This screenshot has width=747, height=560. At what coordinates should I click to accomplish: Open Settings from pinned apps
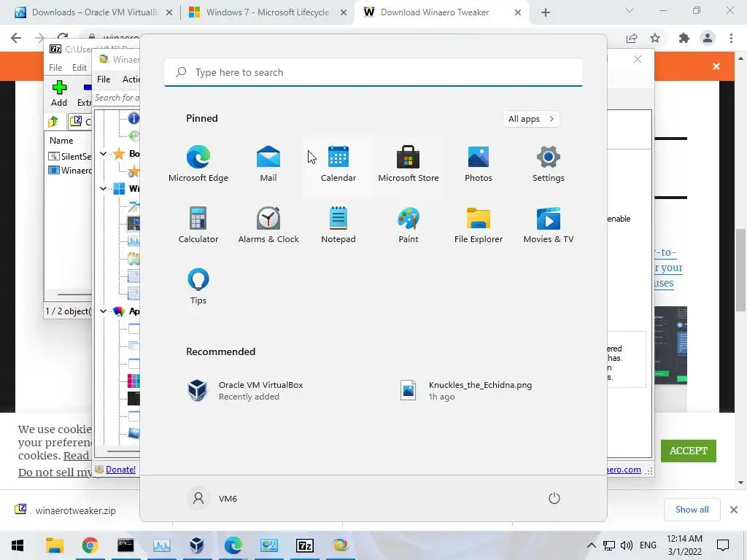tap(549, 164)
